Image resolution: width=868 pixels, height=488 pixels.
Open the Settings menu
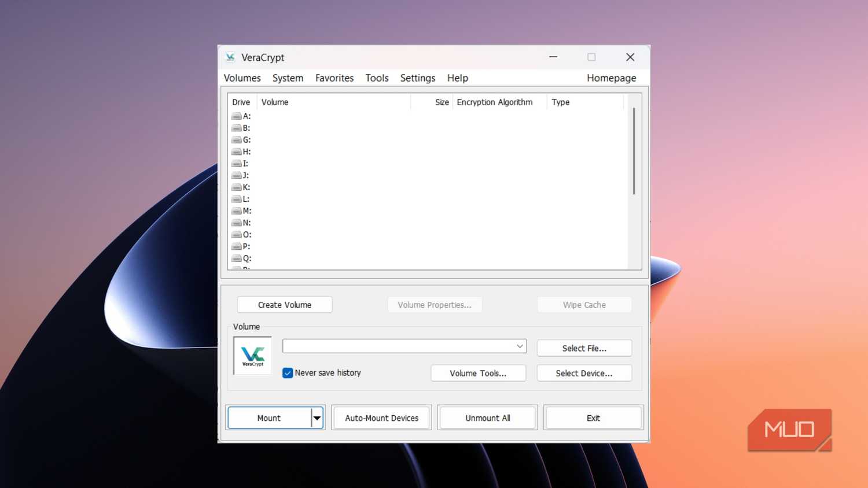pyautogui.click(x=418, y=78)
